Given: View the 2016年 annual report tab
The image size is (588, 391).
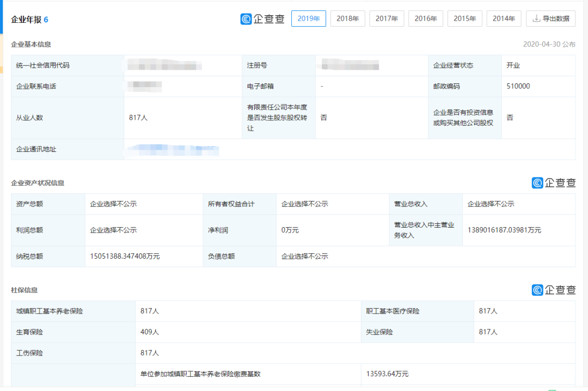Looking at the screenshot, I should [426, 19].
